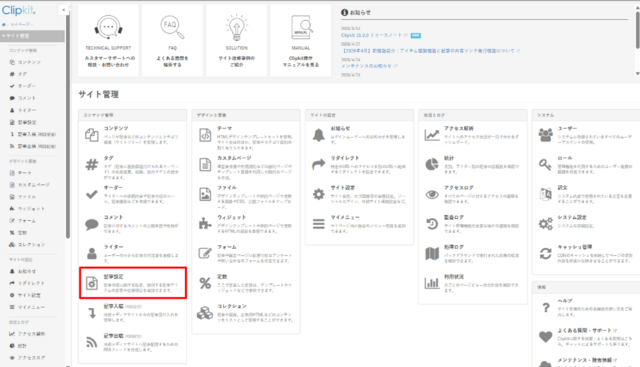Screen dimensions: 640x367
Task: Click the person ライター icon in main panel
Action: [x=92, y=254]
